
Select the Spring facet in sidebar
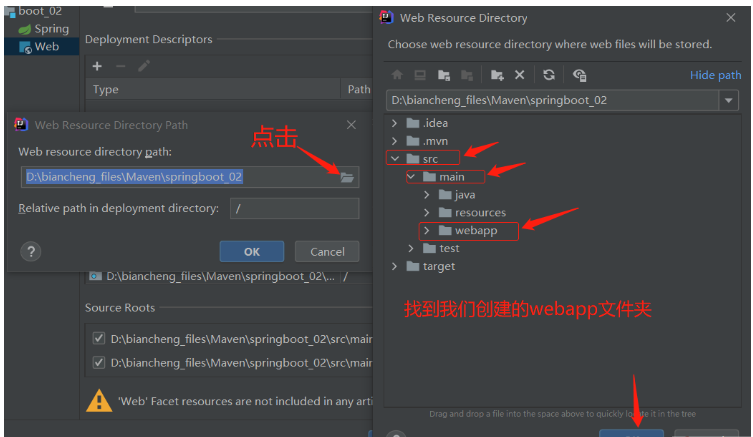point(42,29)
